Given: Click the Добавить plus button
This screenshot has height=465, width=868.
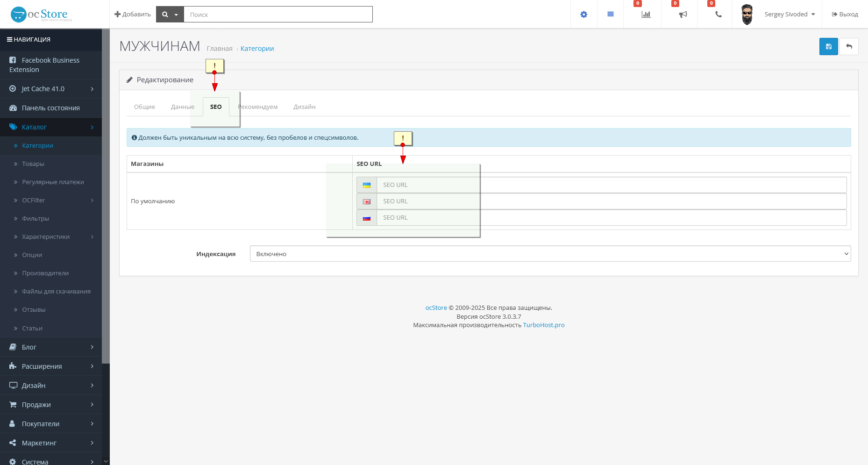Looking at the screenshot, I should coord(133,14).
